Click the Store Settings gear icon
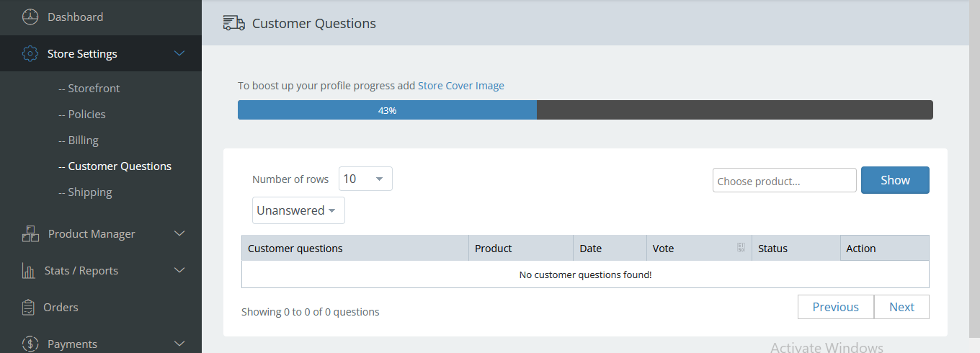 pyautogui.click(x=30, y=54)
